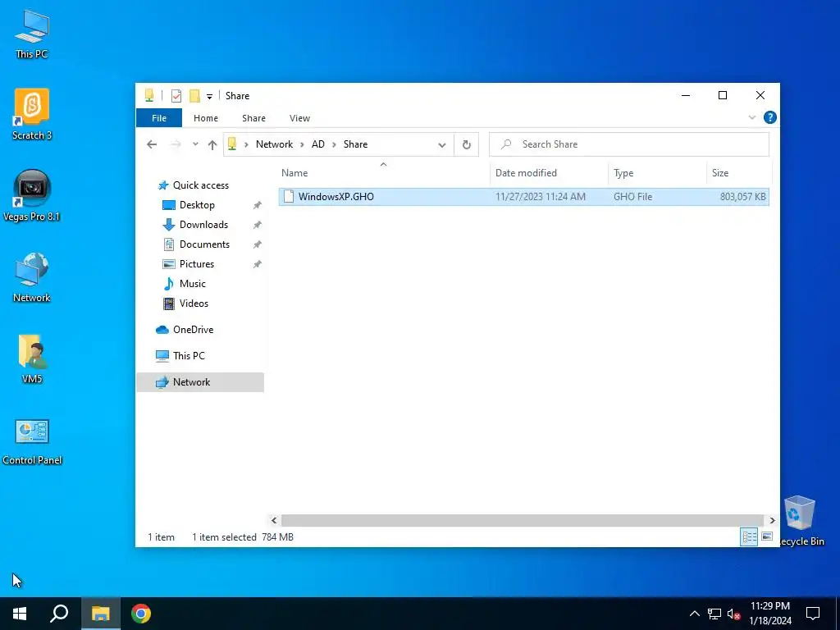Expand the ribbon with the chevron

(752, 117)
